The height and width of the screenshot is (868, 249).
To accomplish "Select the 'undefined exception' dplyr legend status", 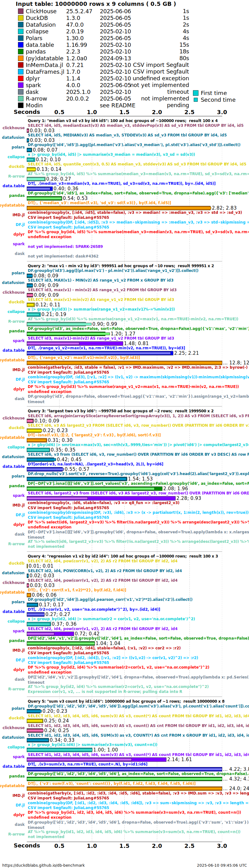I will (161, 78).
